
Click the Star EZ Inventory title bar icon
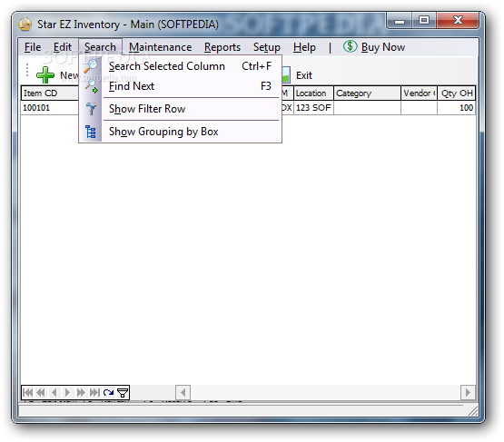[25, 25]
